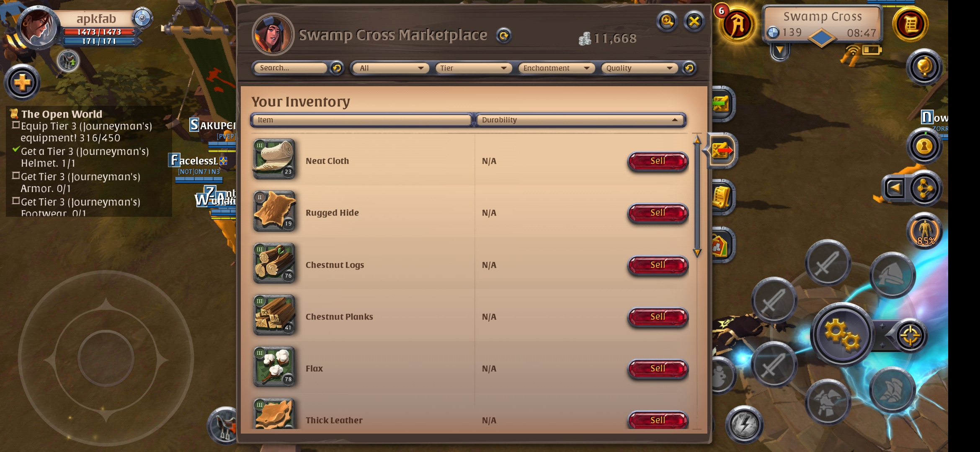Sell the Neat Cloth item
The image size is (980, 452).
(x=658, y=161)
